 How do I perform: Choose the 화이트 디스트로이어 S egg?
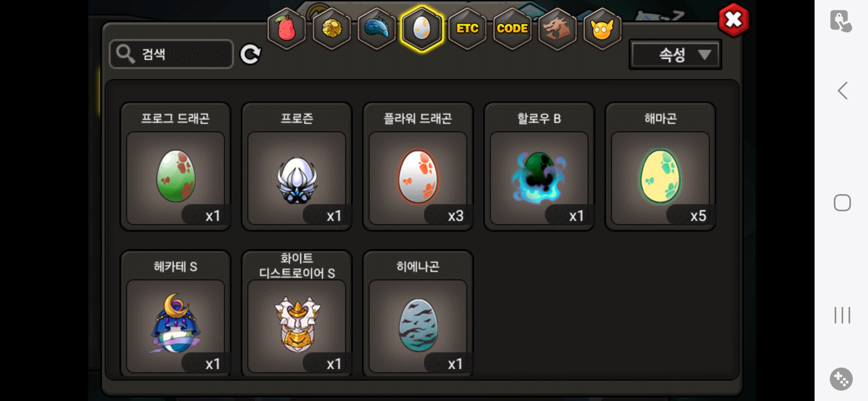pyautogui.click(x=297, y=314)
